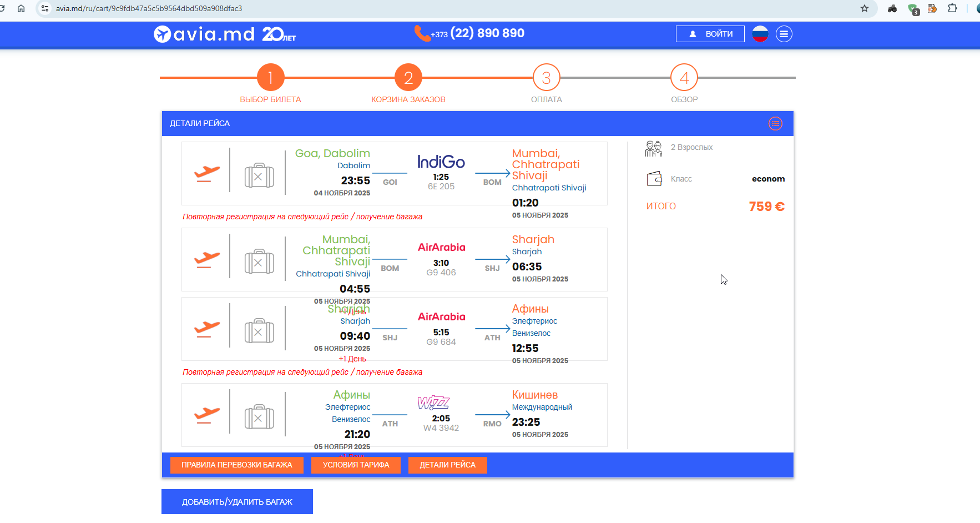Click the browser address bar URL
The image size is (980, 523).
tap(149, 8)
